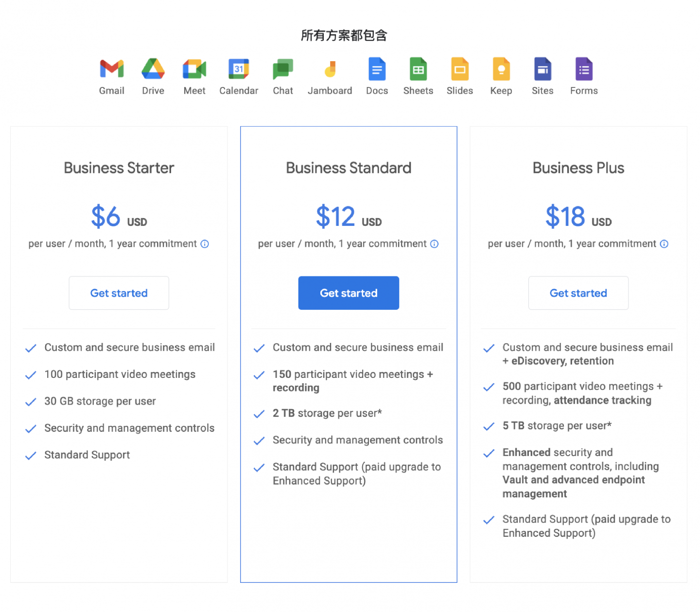700x612 pixels.
Task: Open the Chat icon
Action: tap(283, 69)
